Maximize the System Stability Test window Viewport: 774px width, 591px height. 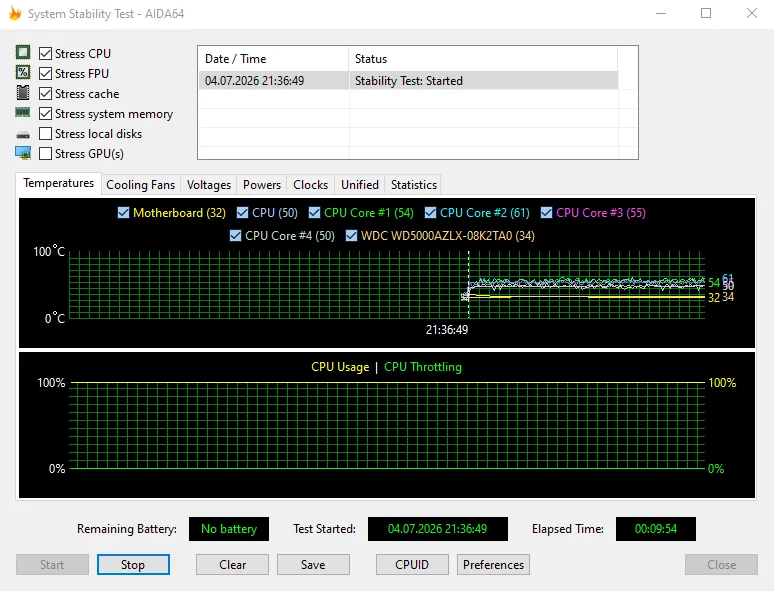(706, 13)
